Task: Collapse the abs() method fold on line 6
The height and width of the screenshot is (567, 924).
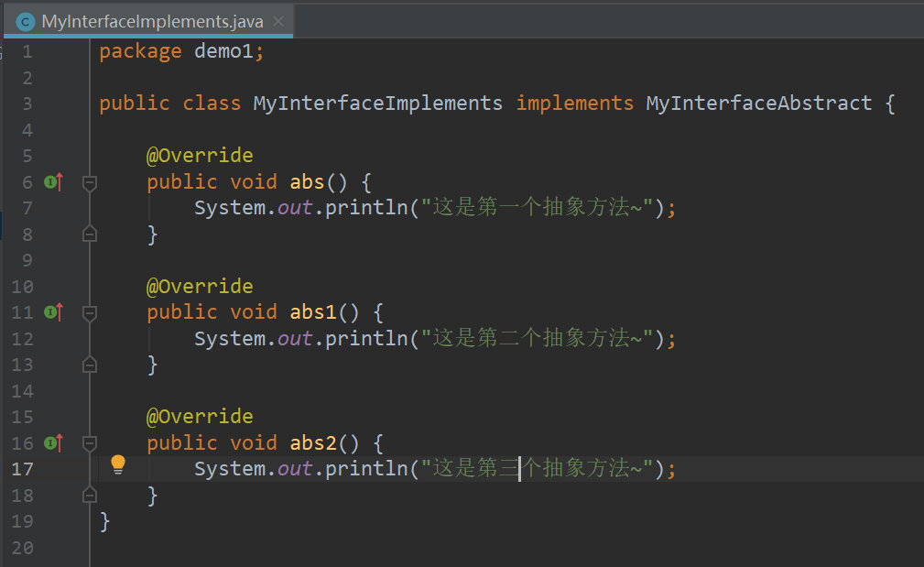Action: pyautogui.click(x=90, y=183)
